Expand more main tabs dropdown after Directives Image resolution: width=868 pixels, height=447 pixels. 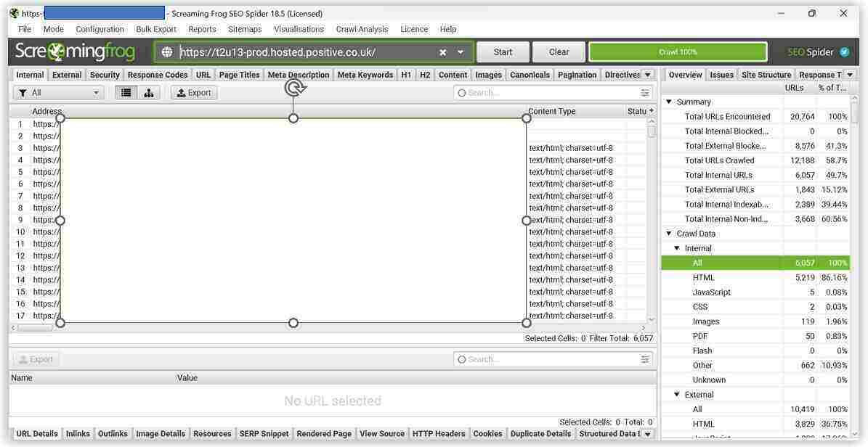pyautogui.click(x=648, y=75)
